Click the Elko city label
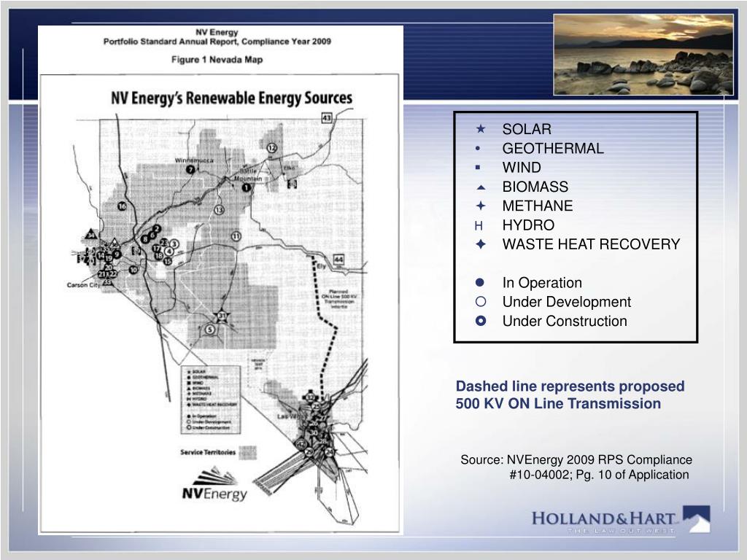The height and width of the screenshot is (560, 747). (x=289, y=168)
